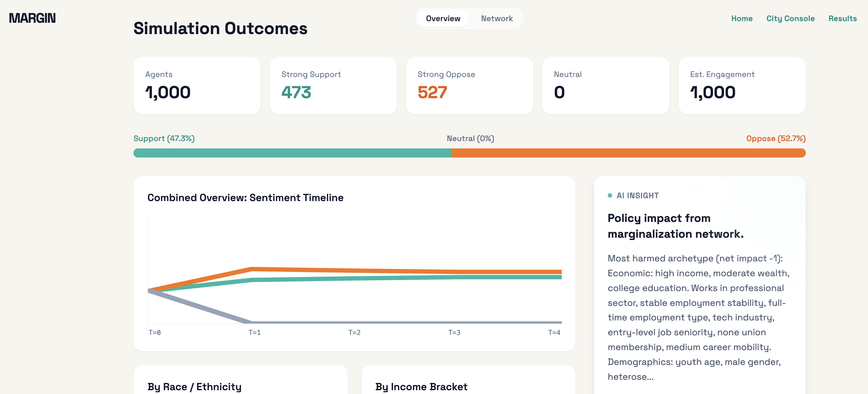Click the orange Oppose bar segment

[x=628, y=153]
